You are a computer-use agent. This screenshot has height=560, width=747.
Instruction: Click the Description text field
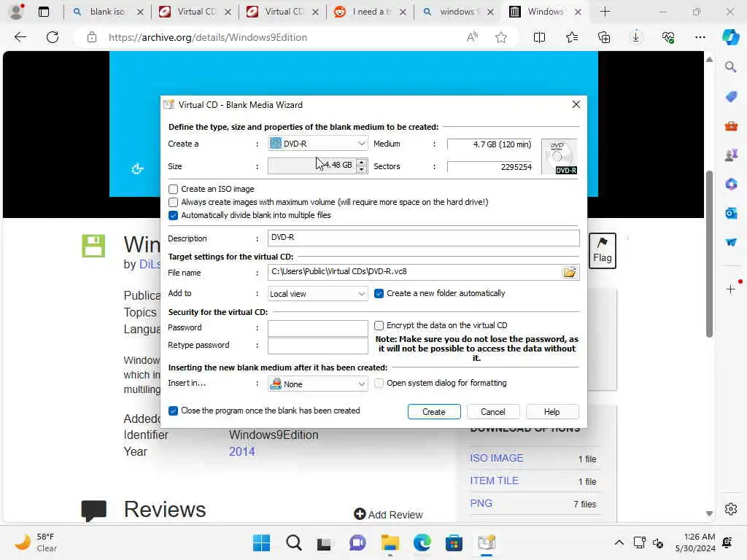(x=424, y=238)
